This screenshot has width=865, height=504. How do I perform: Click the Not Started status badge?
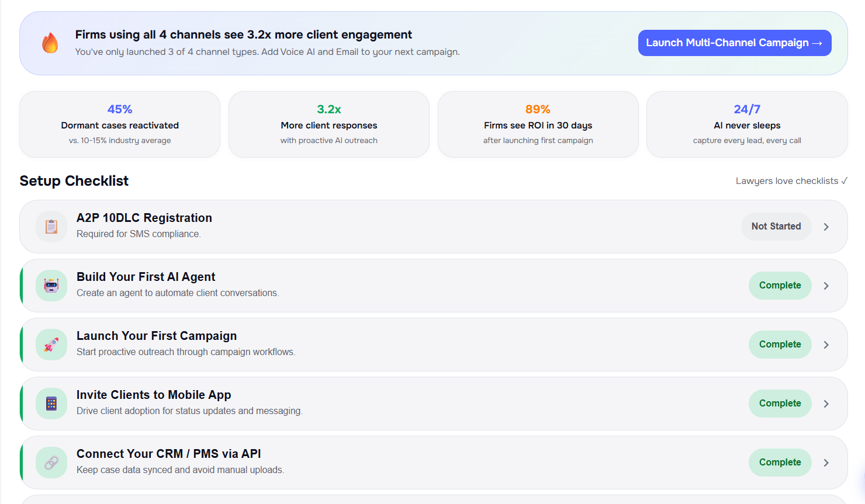tap(776, 227)
